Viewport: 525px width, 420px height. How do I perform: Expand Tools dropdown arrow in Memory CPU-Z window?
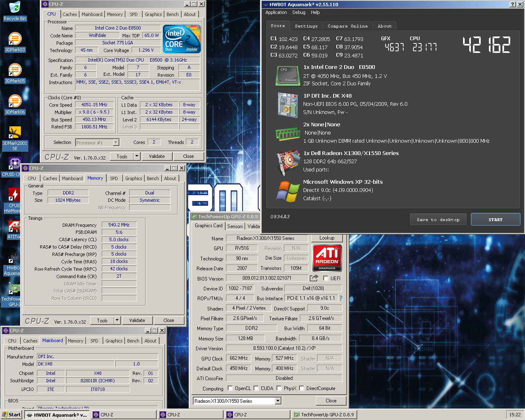[x=117, y=320]
